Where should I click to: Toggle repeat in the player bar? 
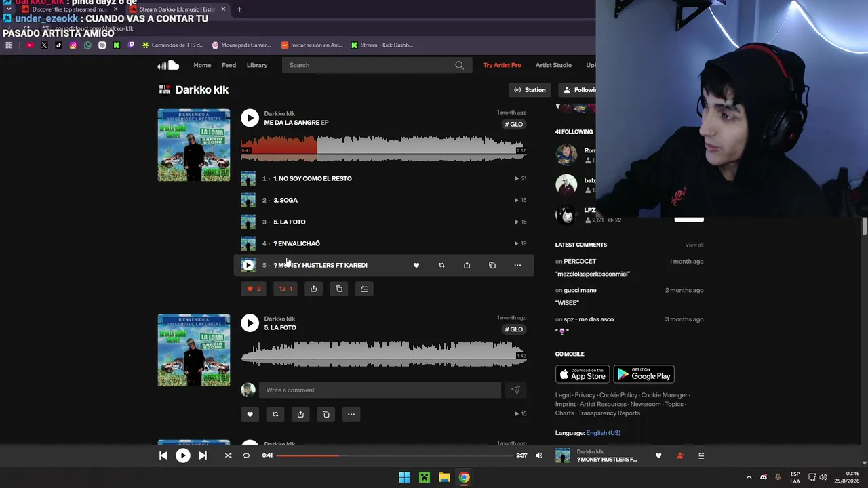point(246,455)
